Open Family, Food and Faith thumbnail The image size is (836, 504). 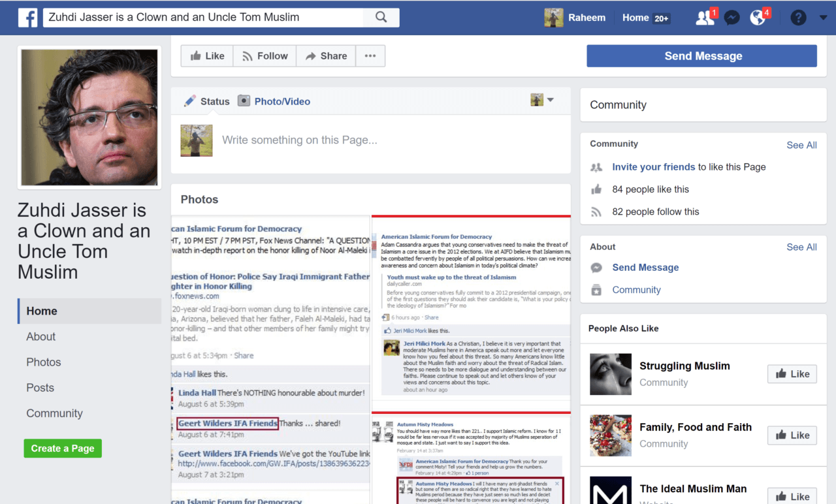tap(611, 435)
